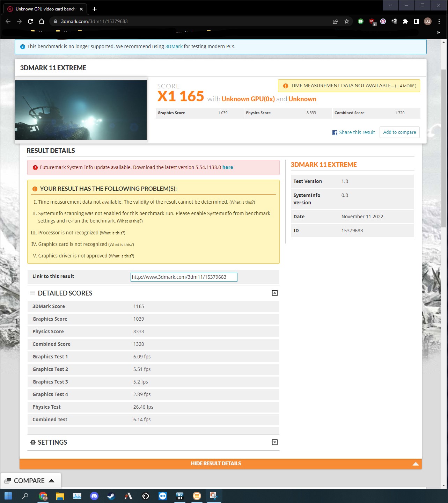Click the X1 165 score text
Image resolution: width=448 pixels, height=503 pixels.
[x=181, y=96]
